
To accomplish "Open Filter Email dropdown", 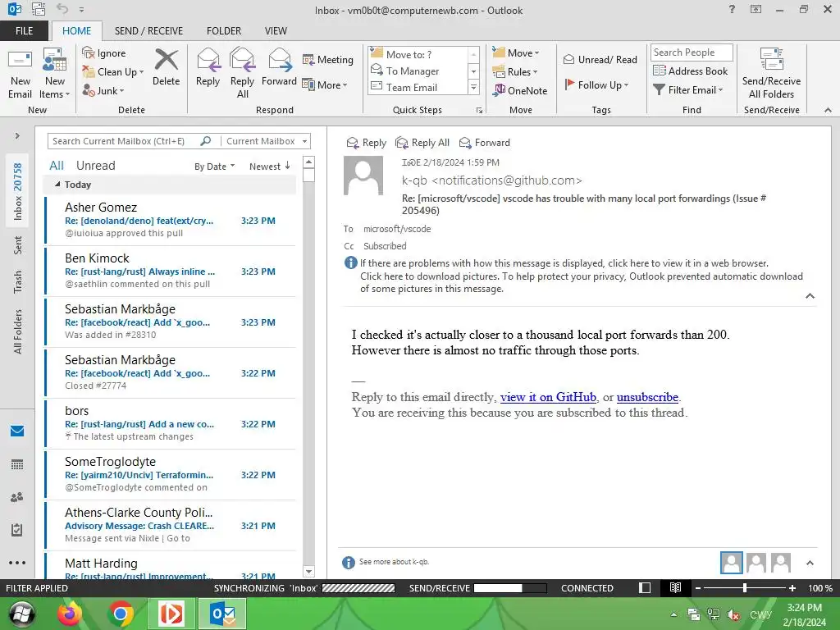I will tap(688, 90).
